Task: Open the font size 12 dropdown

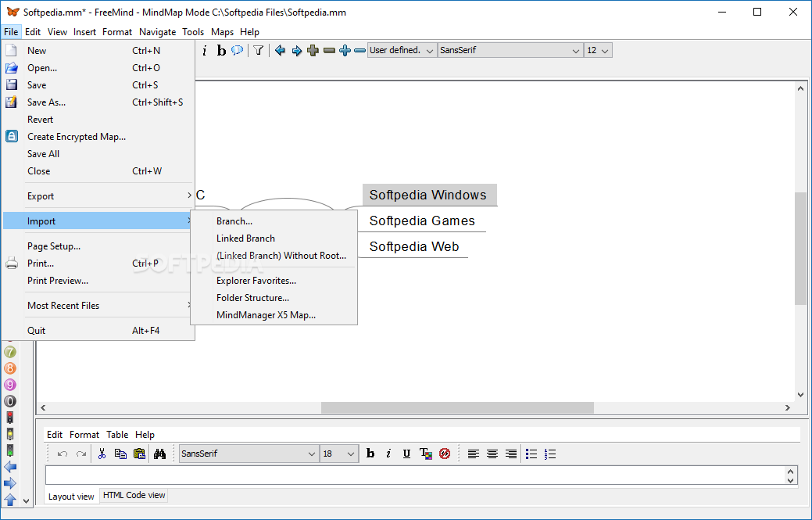Action: pos(598,50)
